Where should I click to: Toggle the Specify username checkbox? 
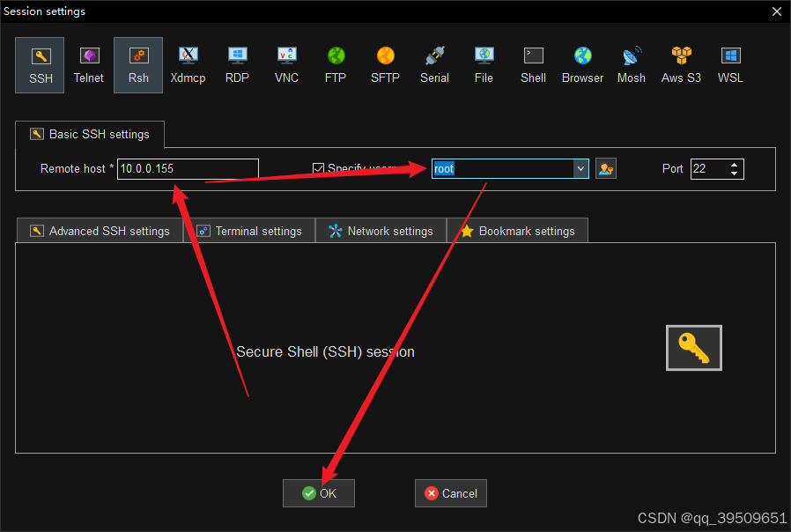tap(318, 168)
